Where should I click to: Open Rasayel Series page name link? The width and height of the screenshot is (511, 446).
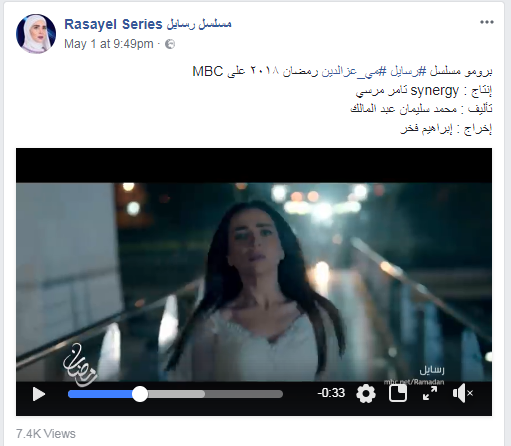148,24
